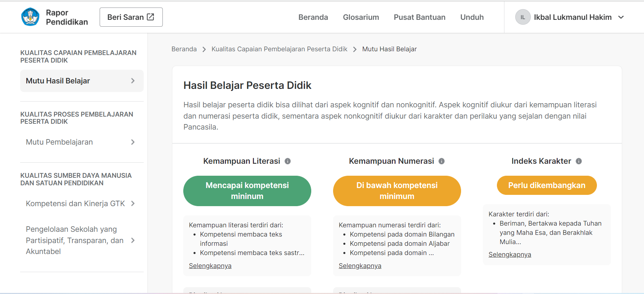644x294 pixels.
Task: Click Selengkapnya under Kemampuan literasi
Action: pos(210,266)
